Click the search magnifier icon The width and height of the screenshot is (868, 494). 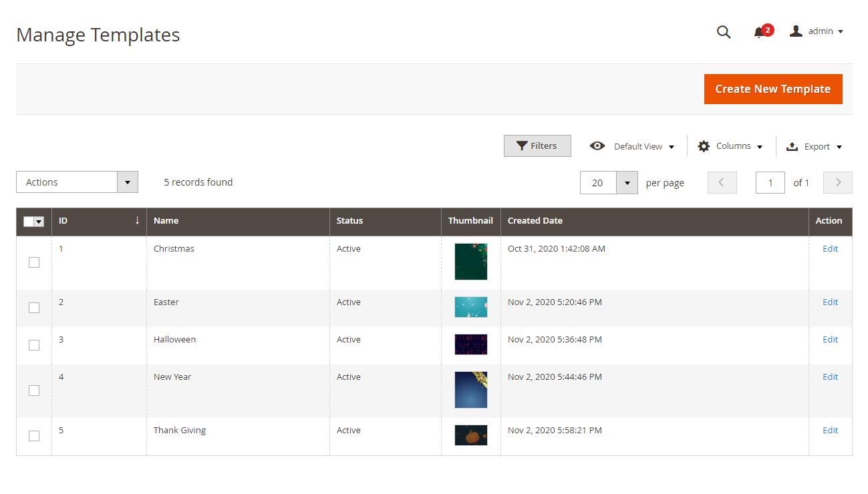tap(723, 32)
